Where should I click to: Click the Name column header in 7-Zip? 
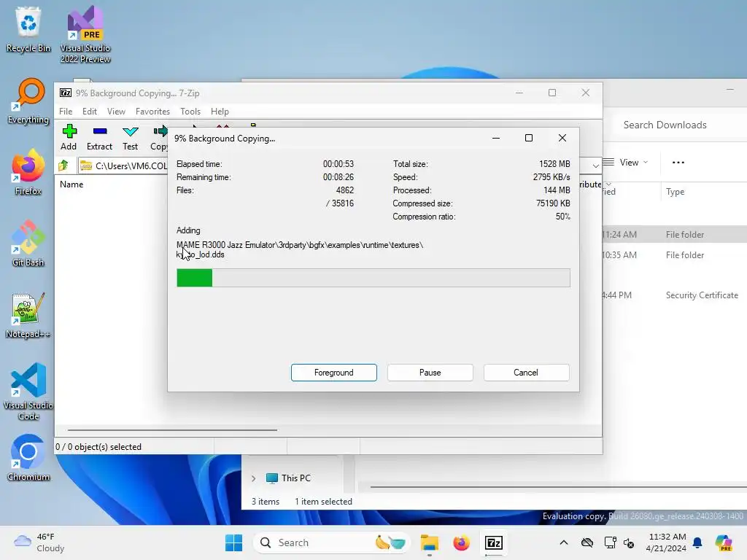coord(71,184)
